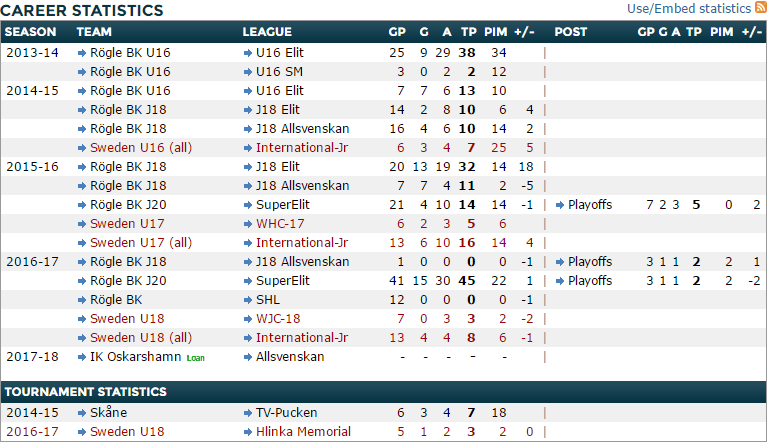Viewport: 768px width, 442px height.
Task: Click the arrow icon beside WHC-17
Action: point(247,224)
